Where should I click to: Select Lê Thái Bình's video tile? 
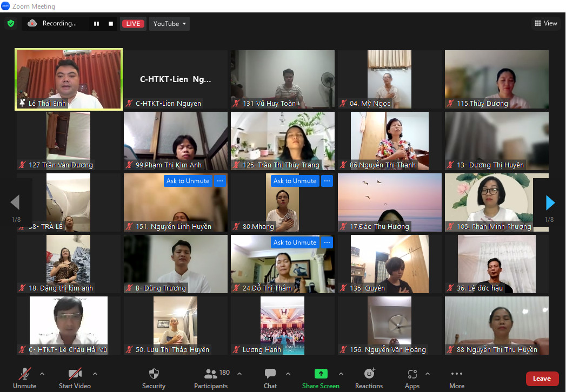69,79
